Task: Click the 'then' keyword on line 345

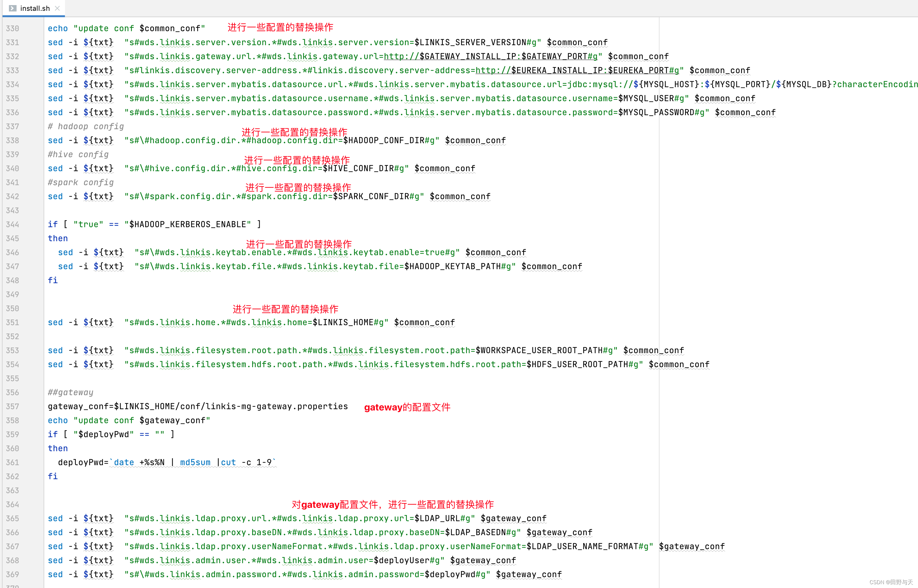Action: [58, 239]
